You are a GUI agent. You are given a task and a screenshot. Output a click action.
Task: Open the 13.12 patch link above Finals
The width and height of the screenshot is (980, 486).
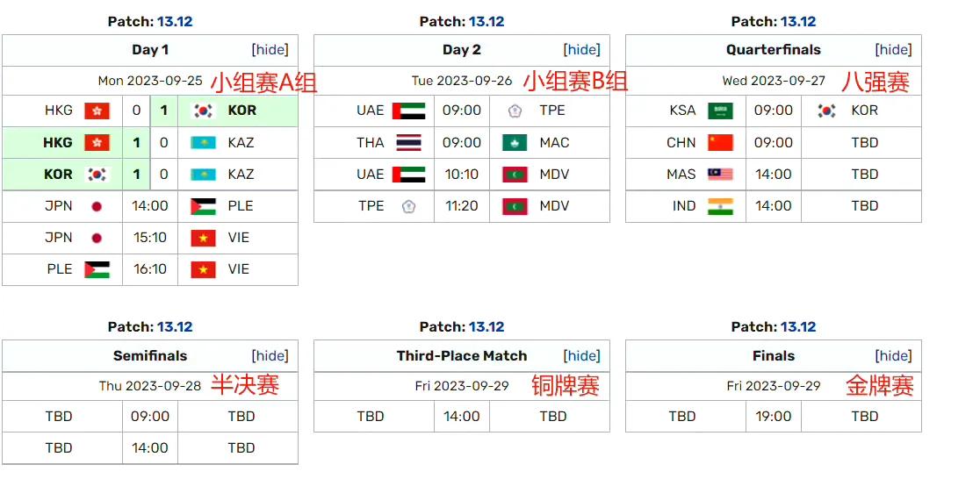tap(798, 326)
